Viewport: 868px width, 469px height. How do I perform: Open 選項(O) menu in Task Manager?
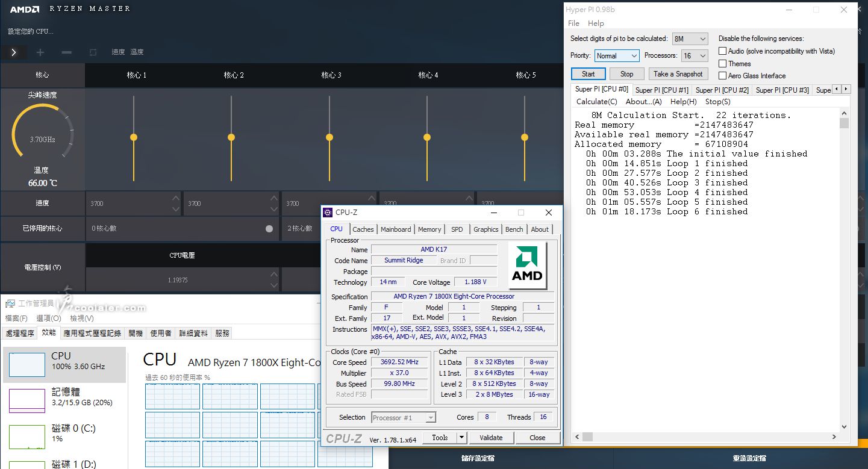pos(49,318)
